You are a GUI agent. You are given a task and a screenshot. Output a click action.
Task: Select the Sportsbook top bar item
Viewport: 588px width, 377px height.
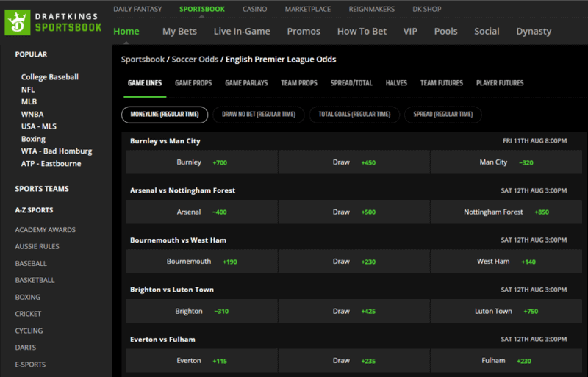pyautogui.click(x=201, y=9)
